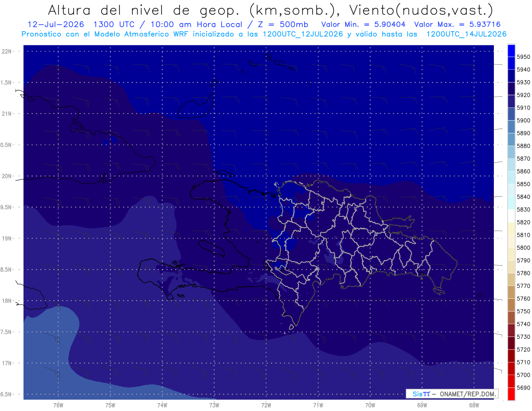Click the '21N' latitude label
The image size is (532, 411).
[7, 114]
